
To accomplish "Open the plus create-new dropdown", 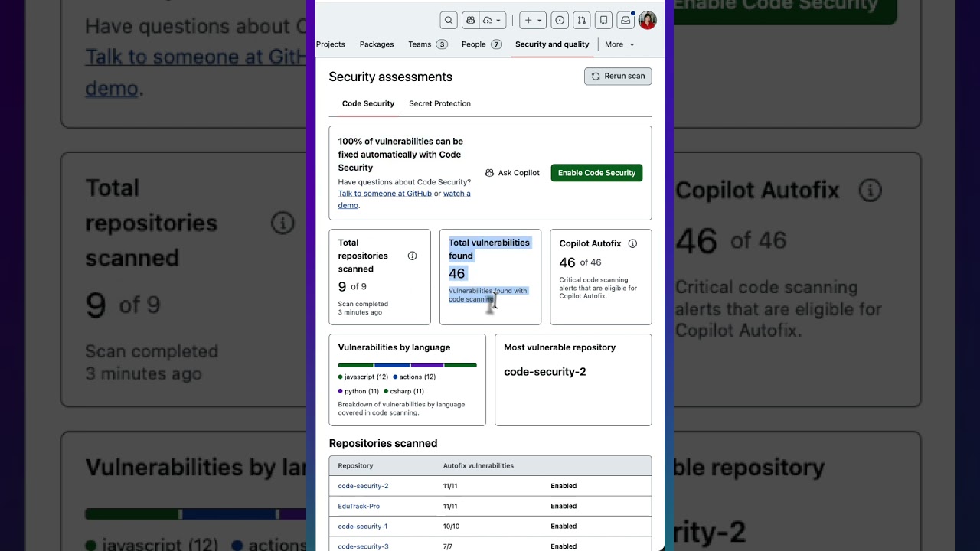I will pos(533,20).
